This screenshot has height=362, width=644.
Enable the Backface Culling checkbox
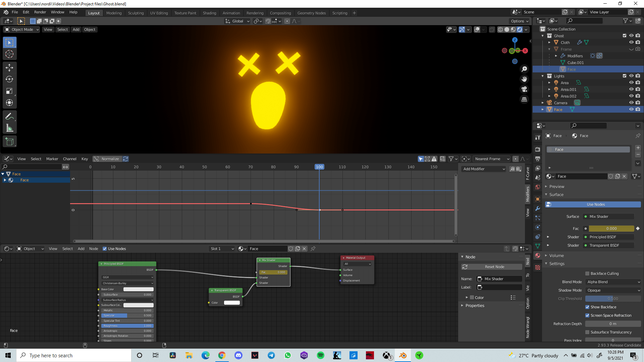click(x=587, y=274)
